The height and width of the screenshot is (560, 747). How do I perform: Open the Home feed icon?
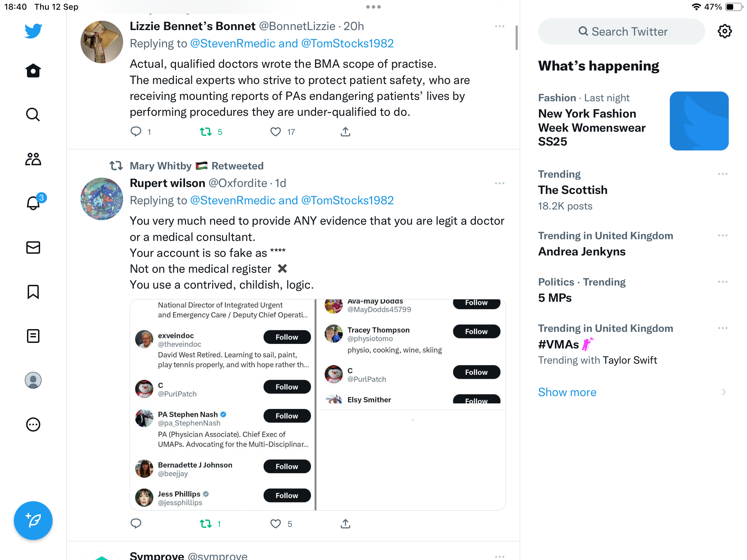(x=33, y=71)
